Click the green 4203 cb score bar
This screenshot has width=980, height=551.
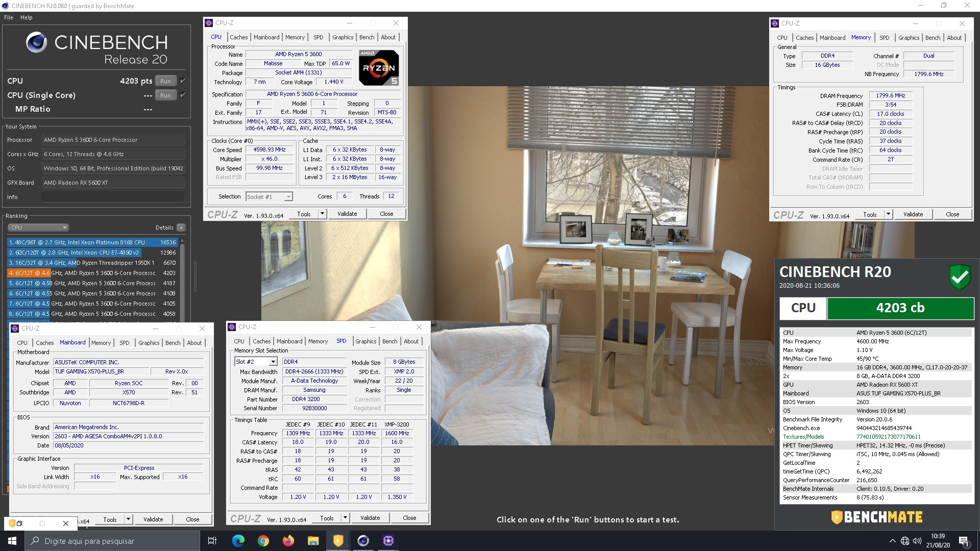pos(900,308)
